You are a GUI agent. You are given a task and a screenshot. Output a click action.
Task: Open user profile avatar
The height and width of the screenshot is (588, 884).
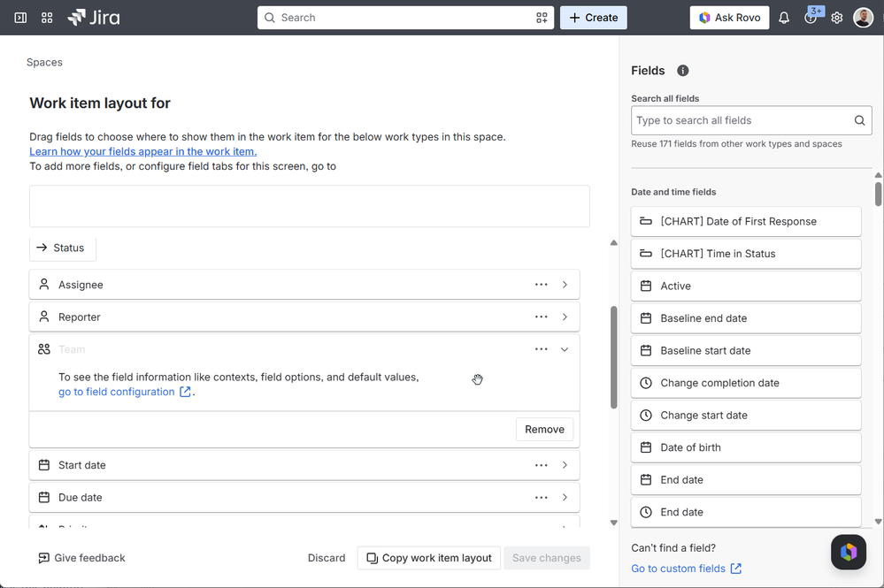click(863, 18)
